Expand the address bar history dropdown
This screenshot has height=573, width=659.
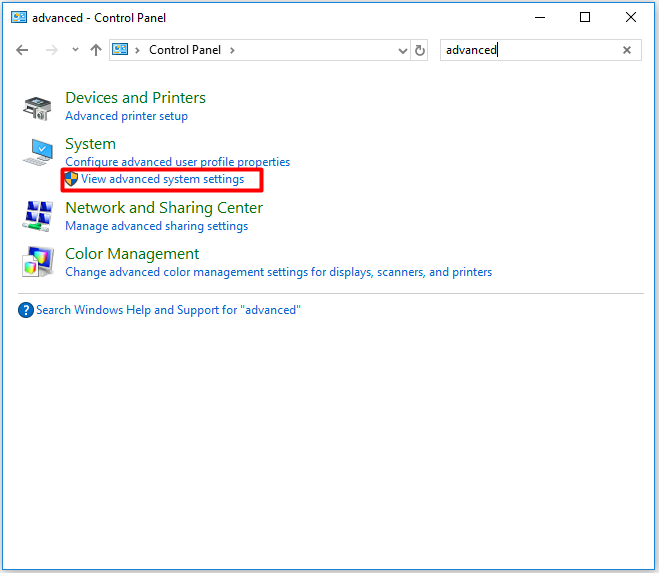(x=402, y=51)
